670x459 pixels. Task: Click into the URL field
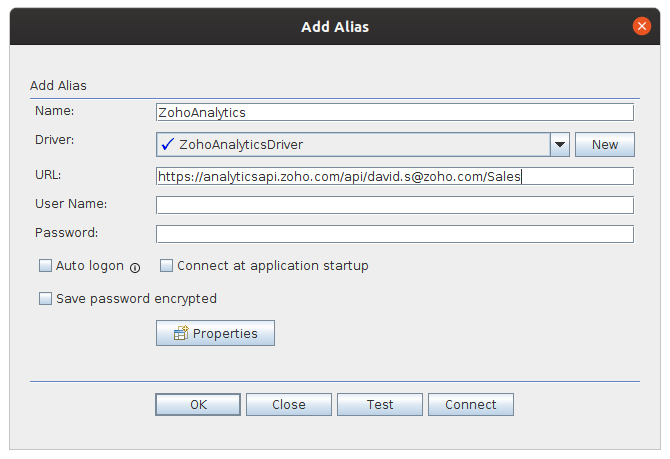coord(395,177)
